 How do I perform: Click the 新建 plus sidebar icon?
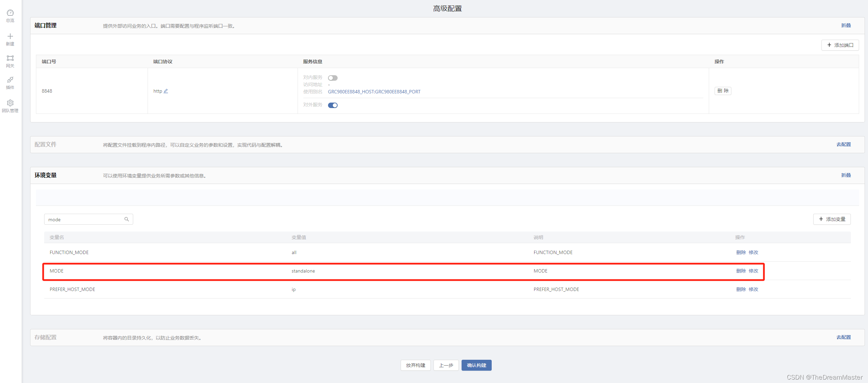(x=10, y=39)
